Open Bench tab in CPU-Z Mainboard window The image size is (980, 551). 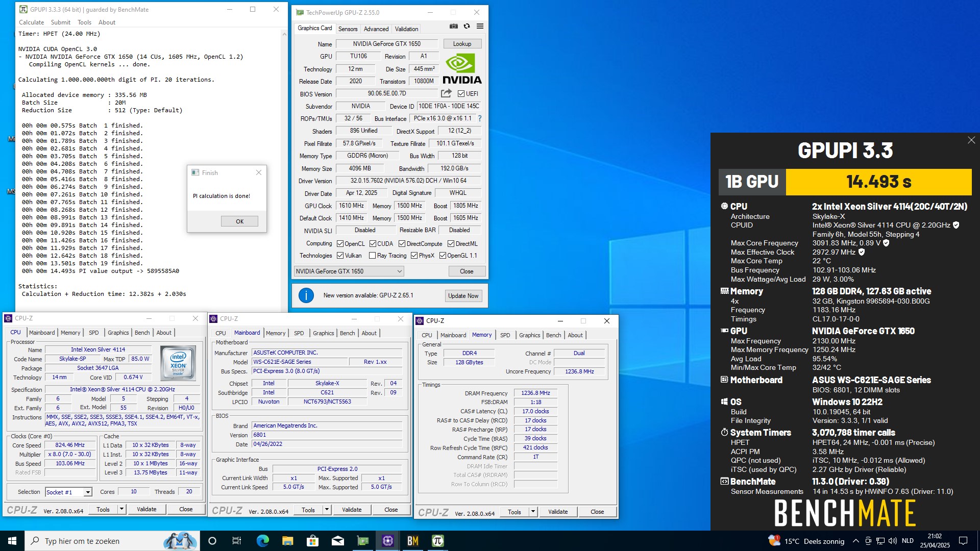(x=347, y=333)
